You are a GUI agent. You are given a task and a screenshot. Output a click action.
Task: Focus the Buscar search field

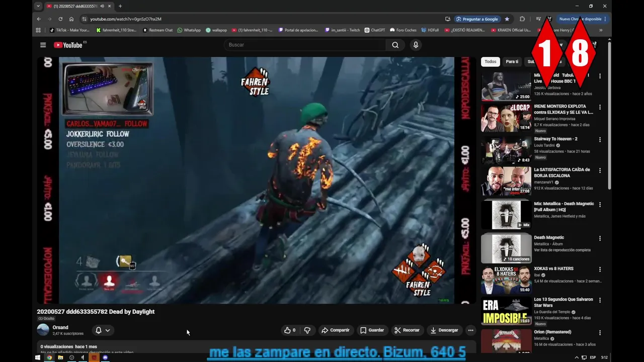coord(306,45)
